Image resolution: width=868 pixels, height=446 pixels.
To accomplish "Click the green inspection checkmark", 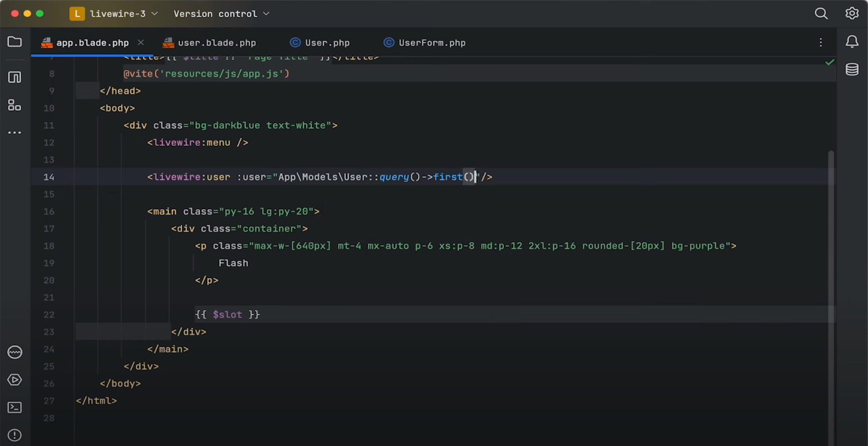I will click(829, 62).
